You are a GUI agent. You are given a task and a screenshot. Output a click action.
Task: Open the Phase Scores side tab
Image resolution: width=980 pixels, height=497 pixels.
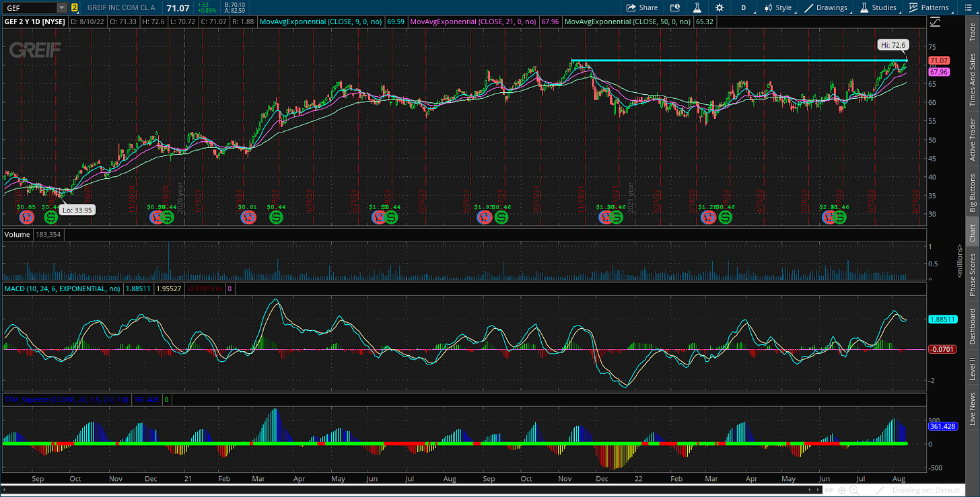[972, 274]
